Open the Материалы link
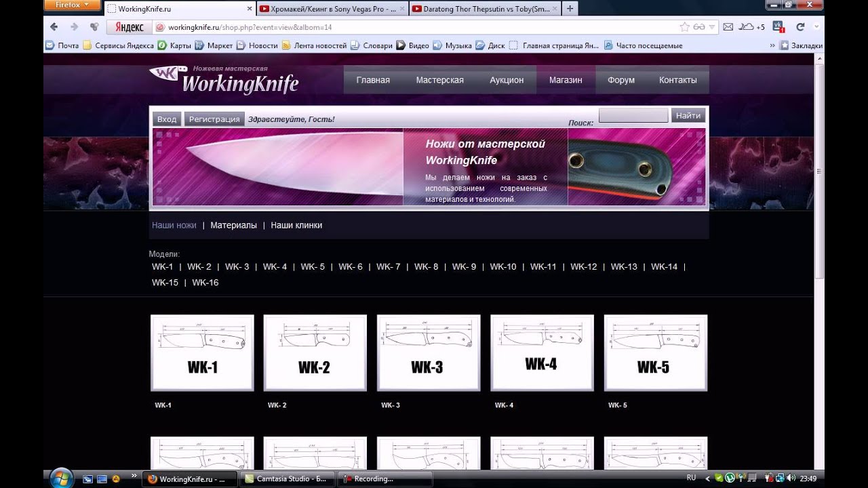Screen dimensions: 868x488 tap(234, 225)
